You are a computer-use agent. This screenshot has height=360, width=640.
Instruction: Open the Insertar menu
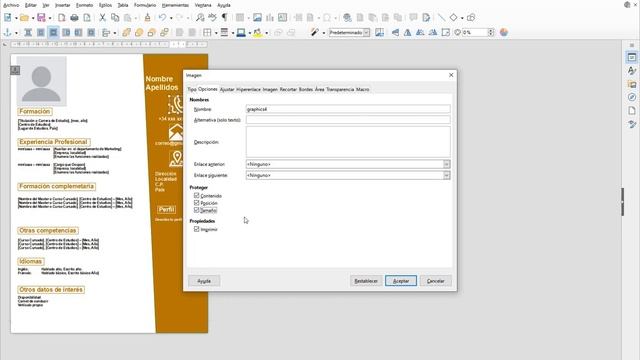pos(62,5)
